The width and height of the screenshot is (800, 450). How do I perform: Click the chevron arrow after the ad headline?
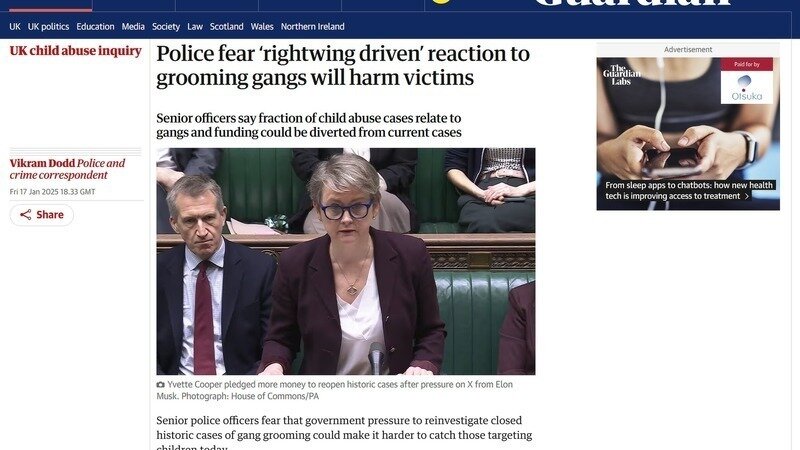point(747,196)
